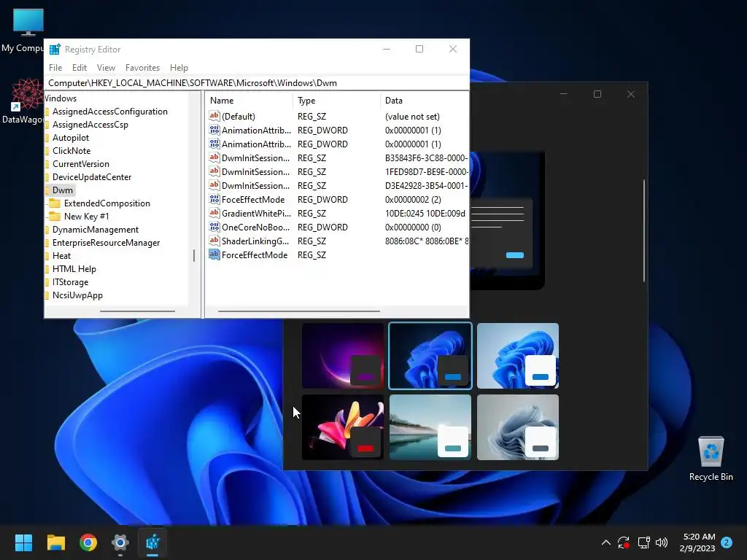Image resolution: width=747 pixels, height=560 pixels.
Task: Select the HTML Help registry key
Action: click(x=74, y=268)
